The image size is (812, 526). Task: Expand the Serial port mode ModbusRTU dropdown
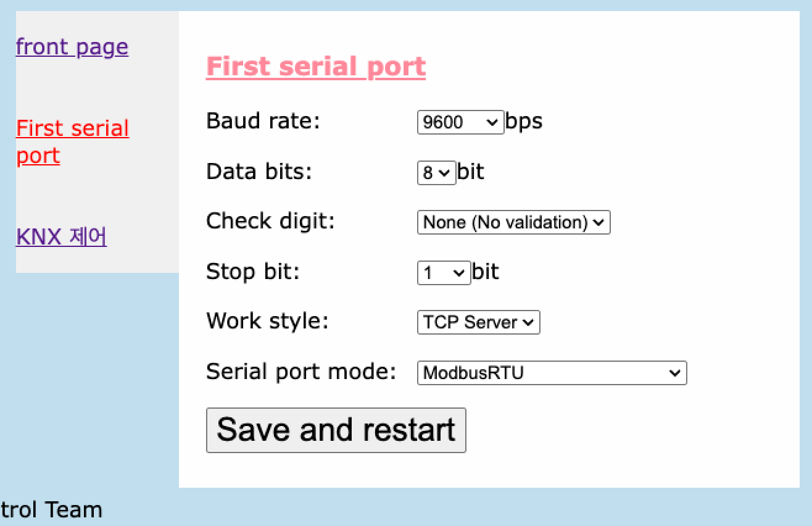(x=552, y=373)
